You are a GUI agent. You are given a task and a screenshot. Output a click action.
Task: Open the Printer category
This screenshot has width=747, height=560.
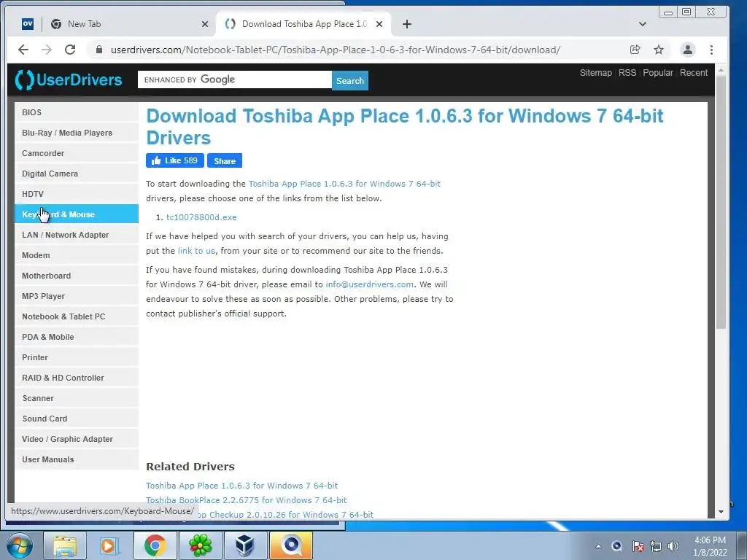click(x=77, y=357)
